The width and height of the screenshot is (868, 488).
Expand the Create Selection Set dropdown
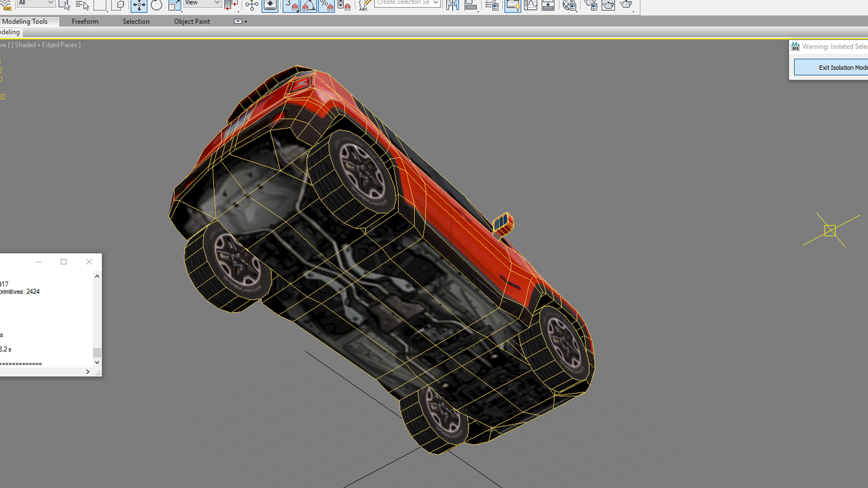pyautogui.click(x=435, y=3)
